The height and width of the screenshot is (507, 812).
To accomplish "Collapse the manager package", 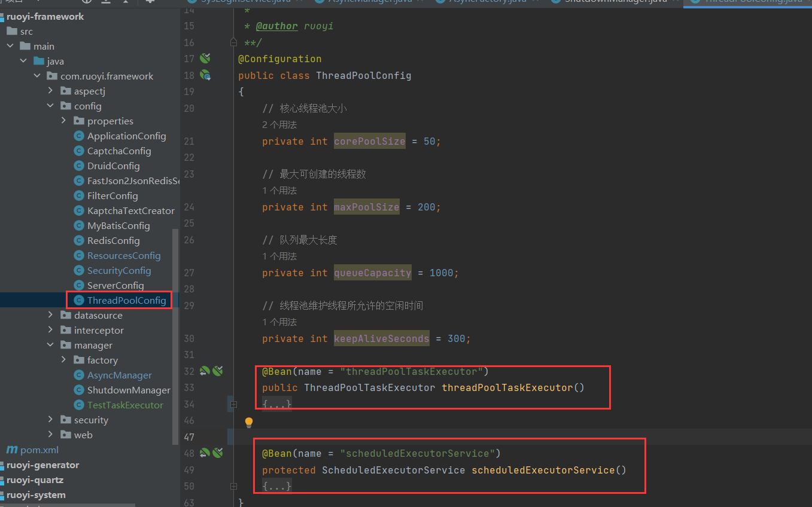I will coord(51,345).
